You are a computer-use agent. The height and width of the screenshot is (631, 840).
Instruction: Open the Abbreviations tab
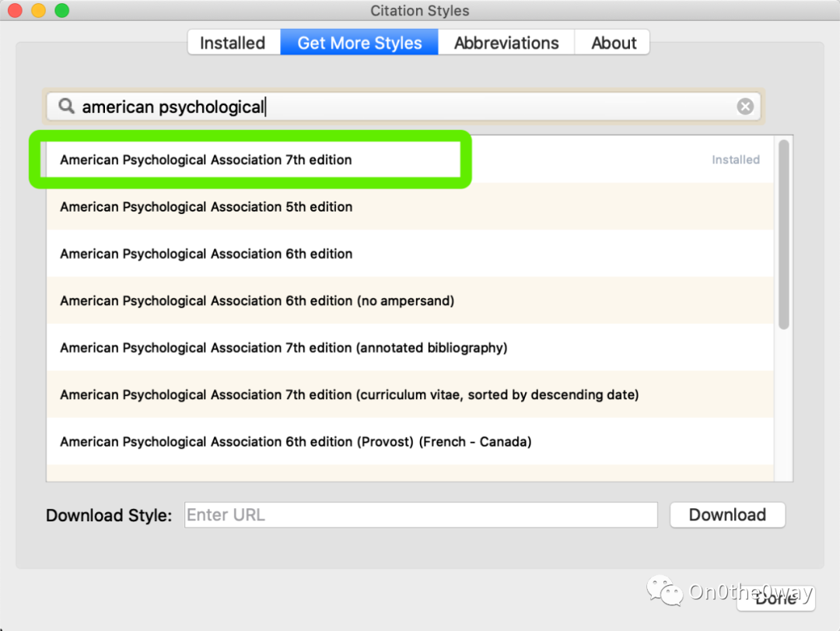[x=506, y=43]
